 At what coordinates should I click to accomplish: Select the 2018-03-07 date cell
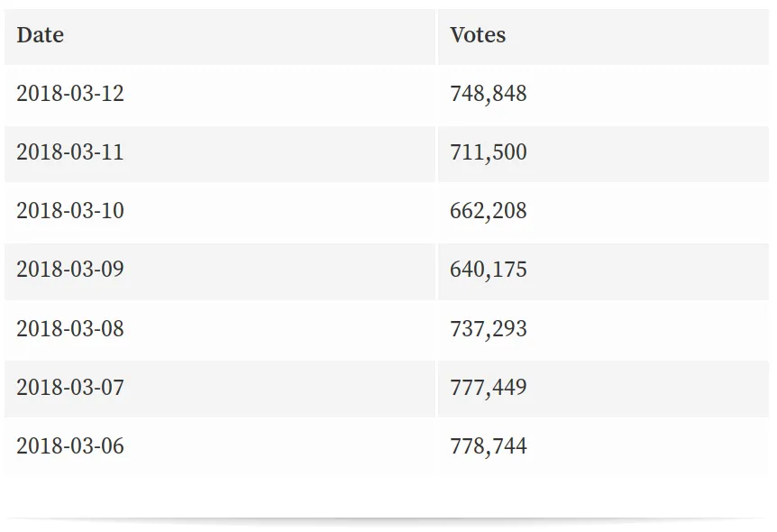(x=70, y=388)
